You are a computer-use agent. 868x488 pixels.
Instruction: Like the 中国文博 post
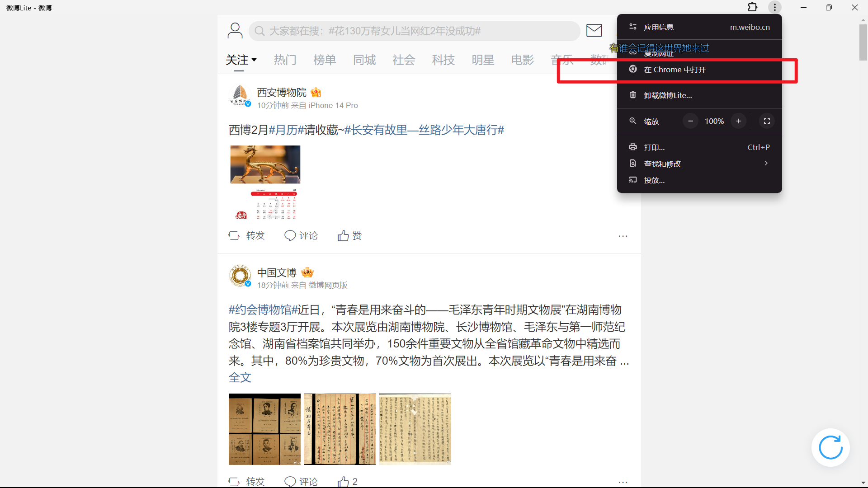pyautogui.click(x=344, y=481)
